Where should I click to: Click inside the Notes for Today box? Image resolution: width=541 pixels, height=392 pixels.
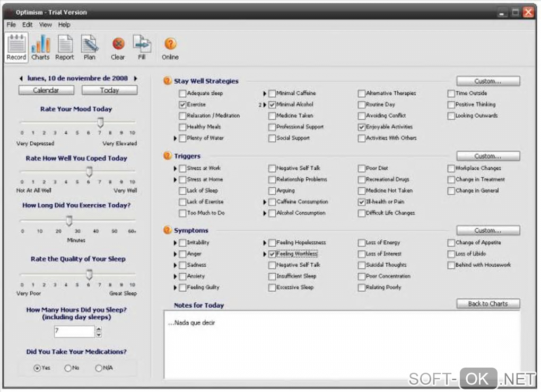[342, 345]
